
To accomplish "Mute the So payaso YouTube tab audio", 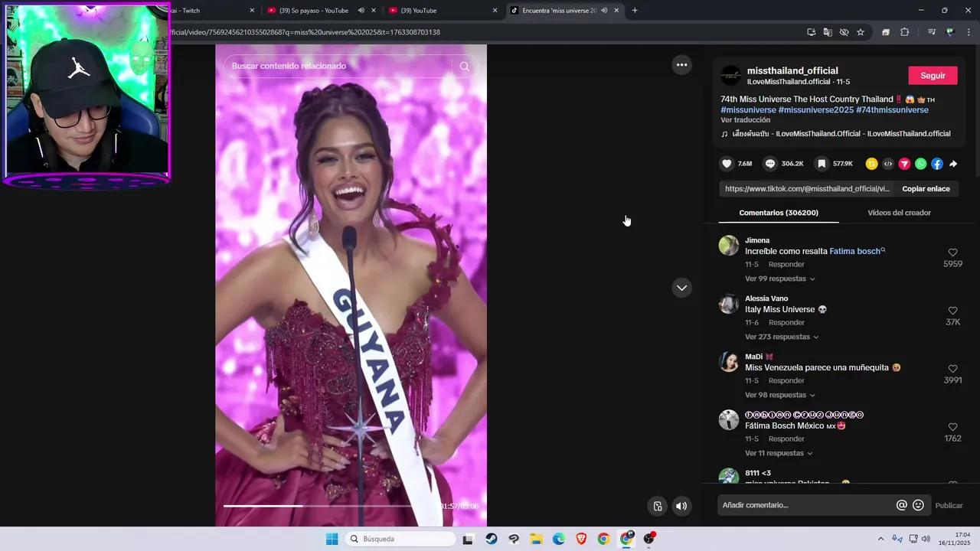I will 361,11.
